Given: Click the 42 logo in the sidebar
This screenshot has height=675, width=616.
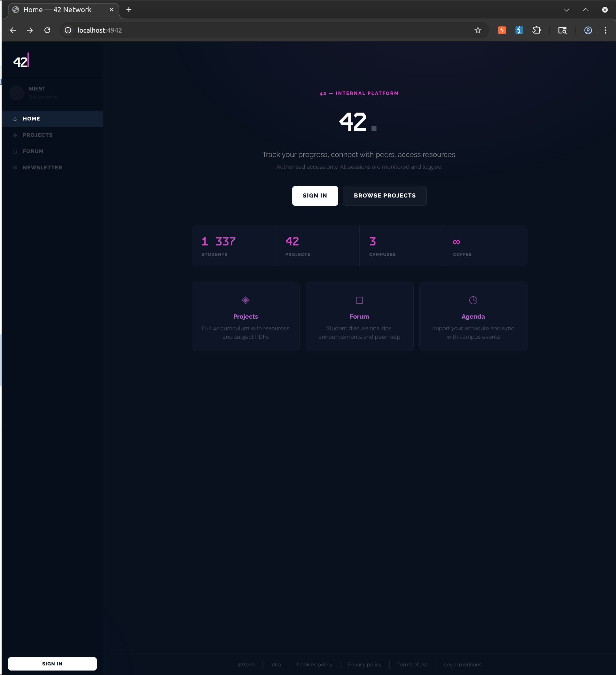Looking at the screenshot, I should point(21,61).
